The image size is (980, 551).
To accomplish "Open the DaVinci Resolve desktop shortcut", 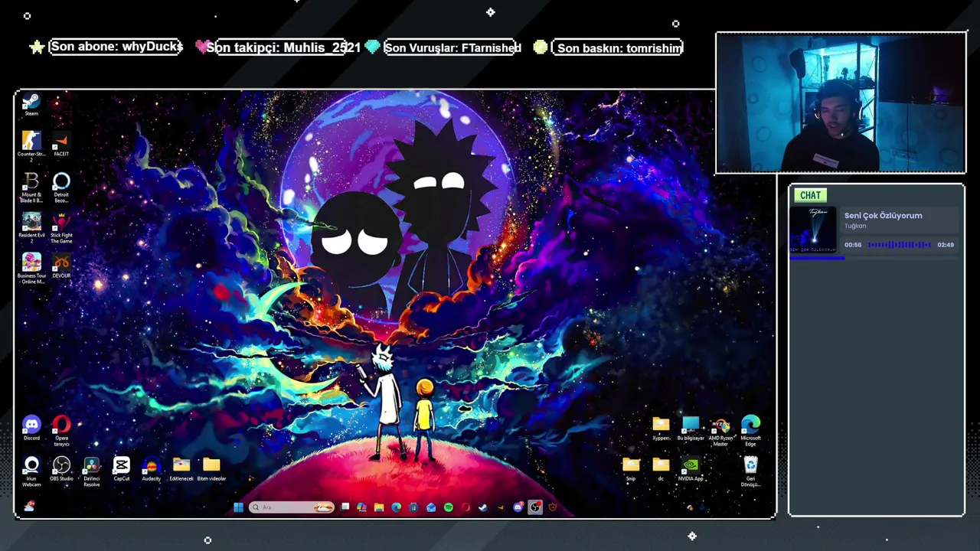I will pyautogui.click(x=91, y=471).
